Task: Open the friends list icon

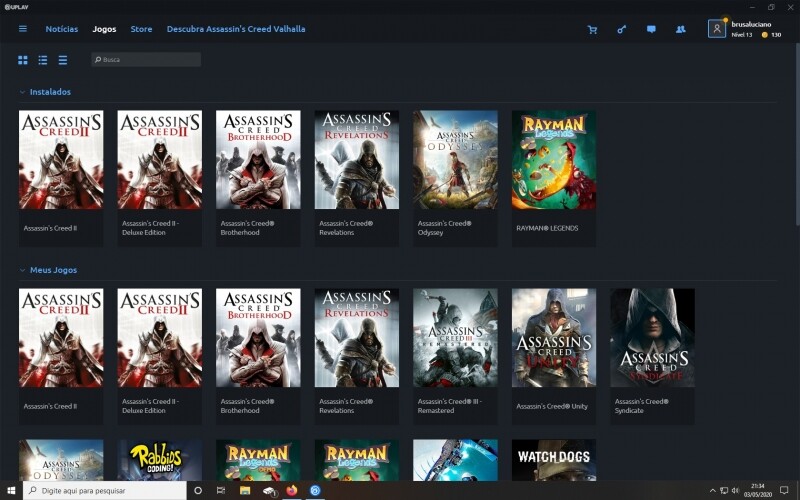Action: click(681, 29)
